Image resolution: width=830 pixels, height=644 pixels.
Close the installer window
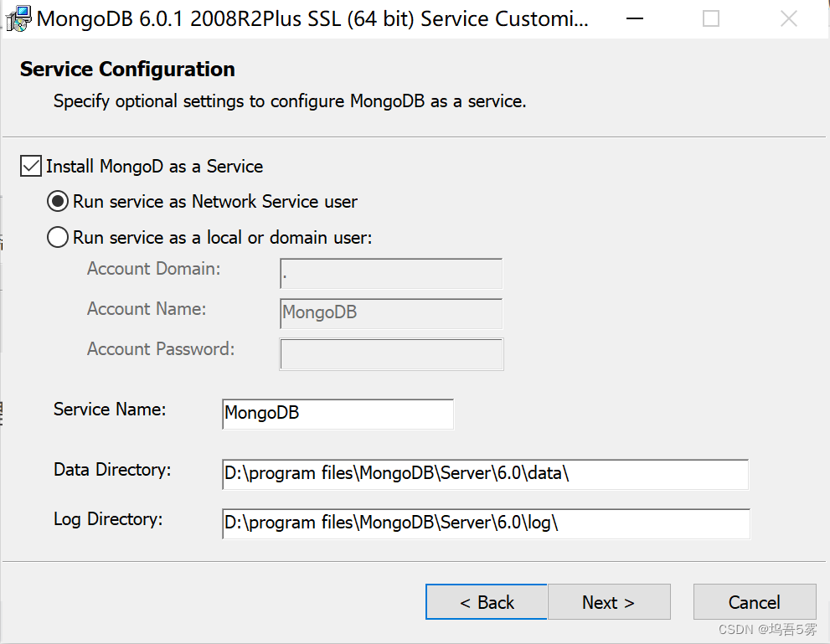[789, 19]
